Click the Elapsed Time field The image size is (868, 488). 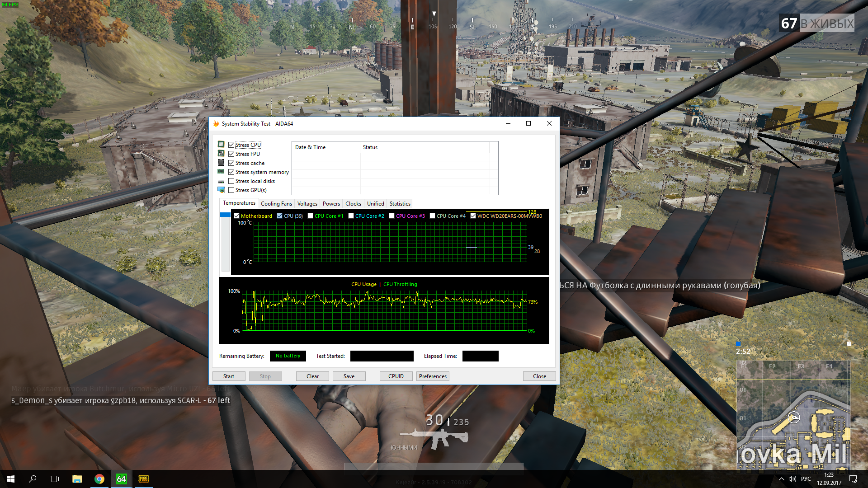tap(481, 356)
